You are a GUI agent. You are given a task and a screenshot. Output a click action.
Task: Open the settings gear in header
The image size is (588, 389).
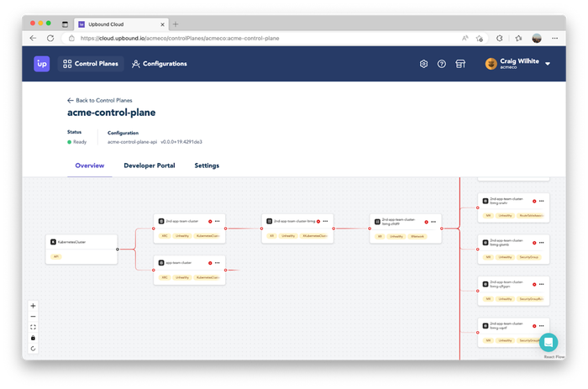click(424, 64)
